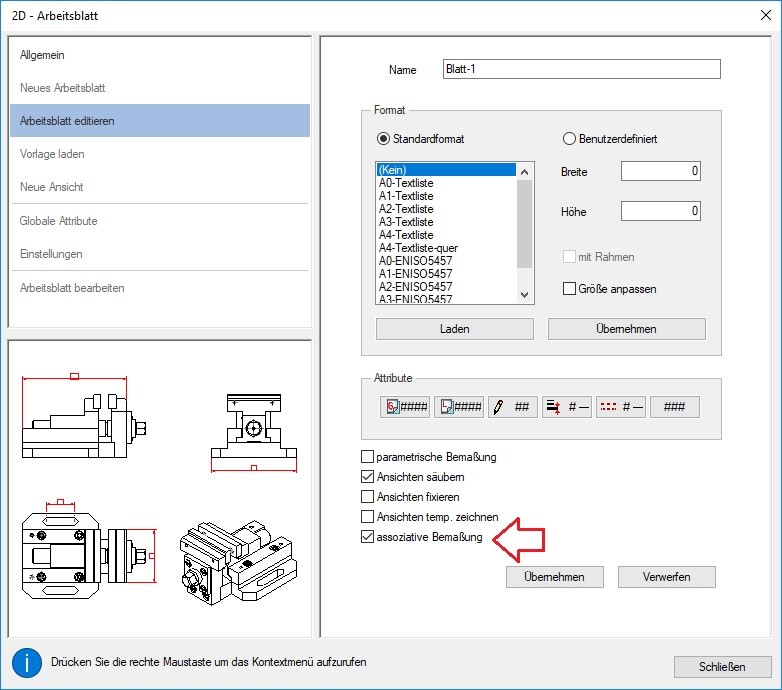
Task: Click the first attribute button with red sheet icon
Action: coord(405,407)
